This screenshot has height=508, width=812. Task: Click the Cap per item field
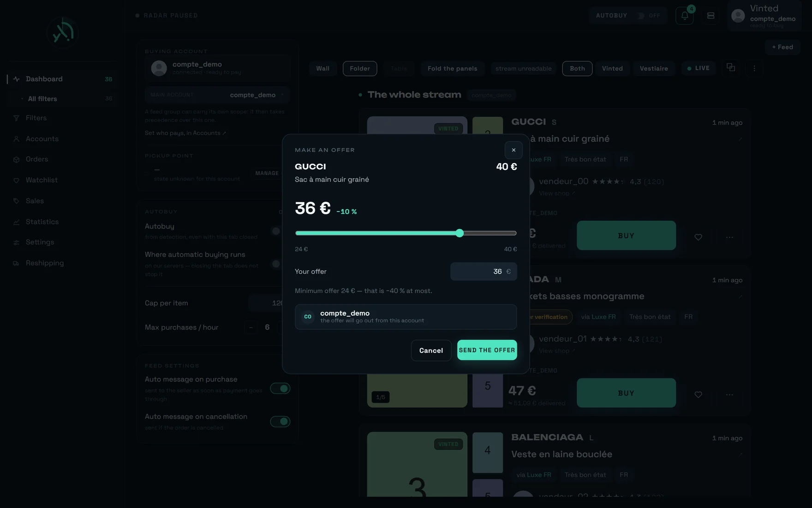[x=266, y=303]
